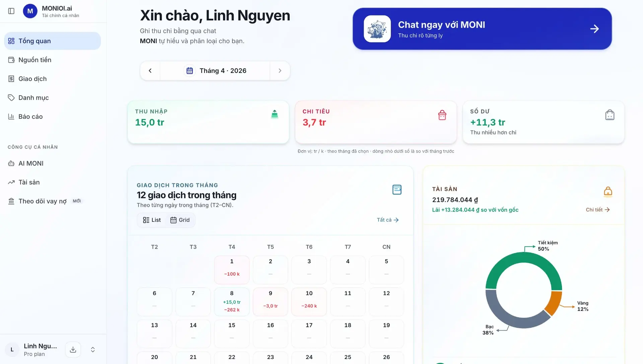Click the L user avatar

pyautogui.click(x=12, y=350)
